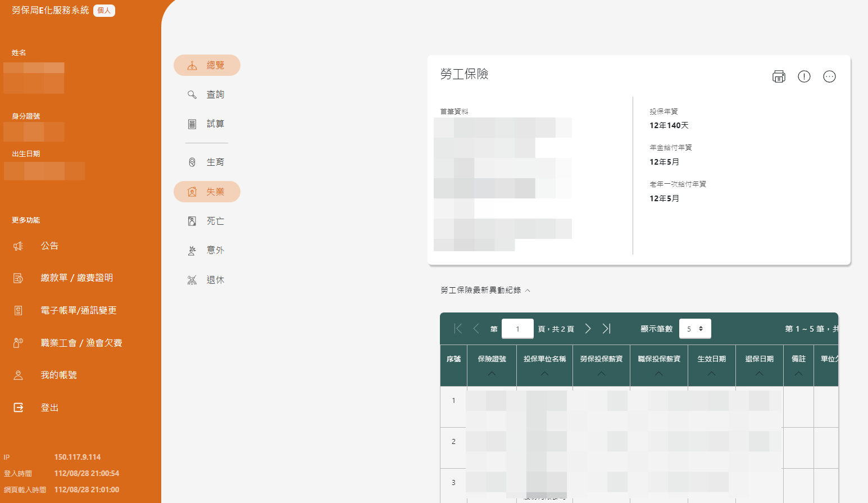Click the union icon beside 職業工會
This screenshot has height=503, width=868.
[19, 343]
